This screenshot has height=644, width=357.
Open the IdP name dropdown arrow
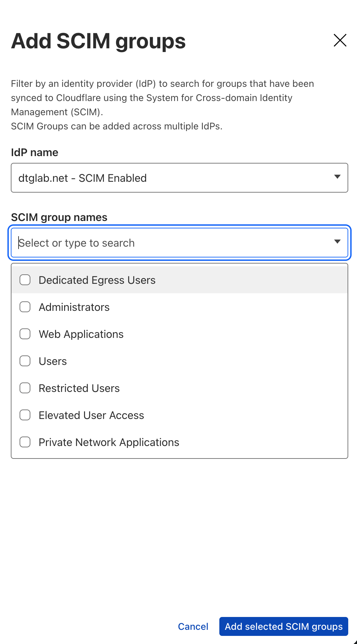click(x=337, y=177)
